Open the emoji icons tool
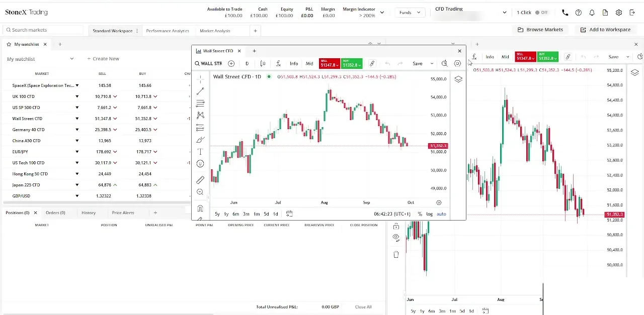The height and width of the screenshot is (315, 644). click(x=200, y=164)
